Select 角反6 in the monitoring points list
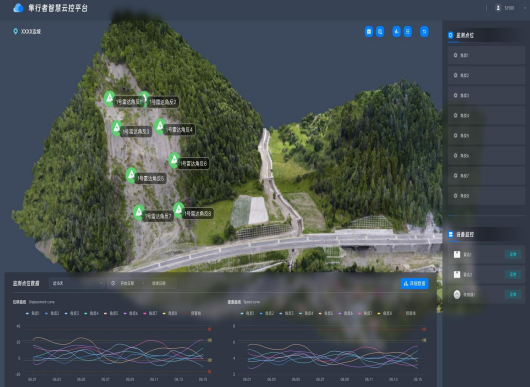Viewport: 530px width, 387px height. click(x=486, y=155)
